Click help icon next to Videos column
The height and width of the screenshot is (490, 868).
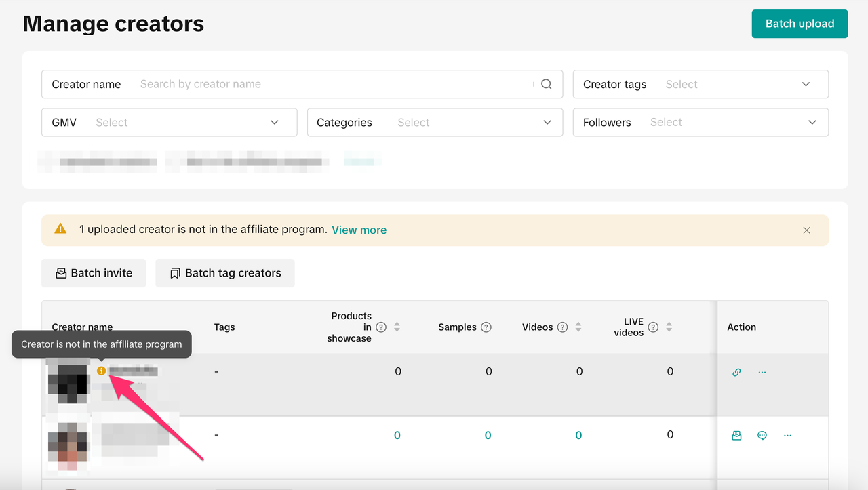click(562, 327)
